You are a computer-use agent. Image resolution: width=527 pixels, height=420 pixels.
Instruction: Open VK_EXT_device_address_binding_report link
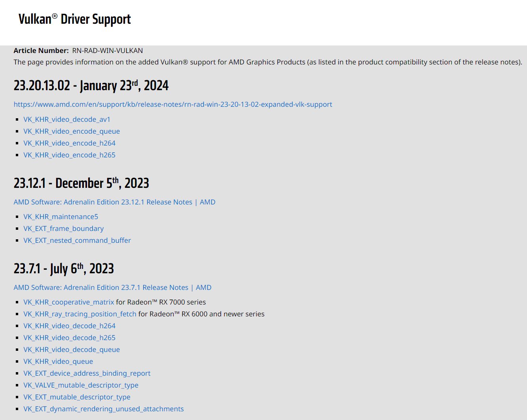87,373
